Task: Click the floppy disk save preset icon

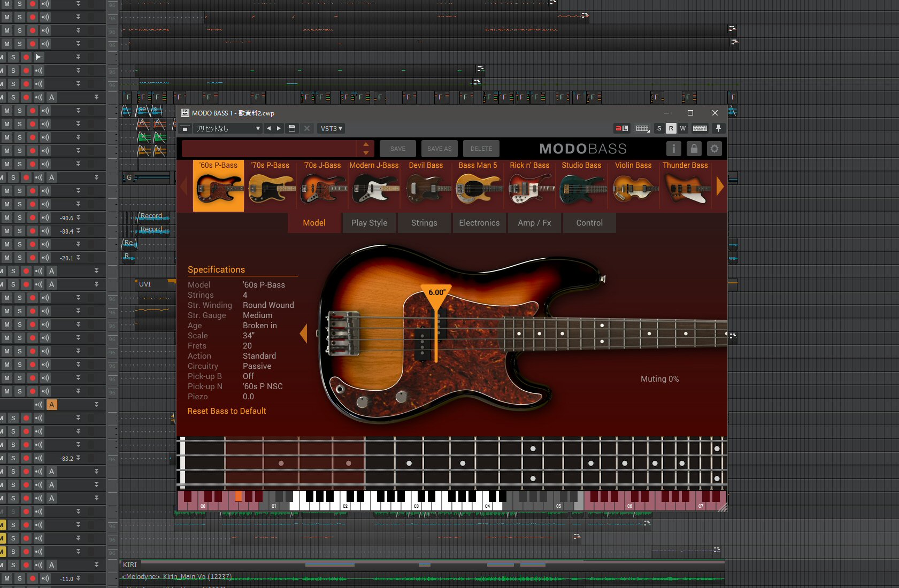Action: coord(291,128)
